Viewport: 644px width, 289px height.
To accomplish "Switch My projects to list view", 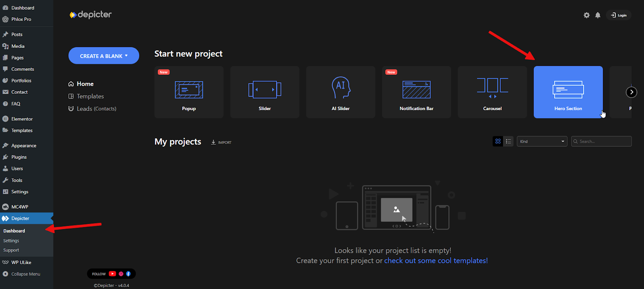I will coord(508,141).
